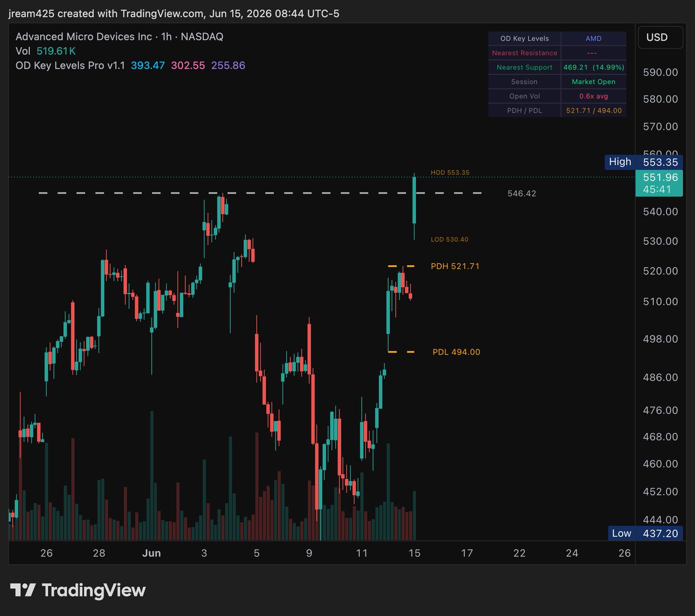
Task: Click the 580.00 price axis label
Action: [x=660, y=99]
